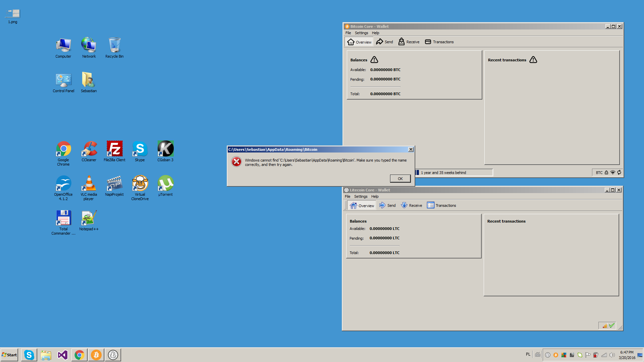This screenshot has height=362, width=644.
Task: Launch NapiProjekt desktop shortcut
Action: [x=114, y=186]
